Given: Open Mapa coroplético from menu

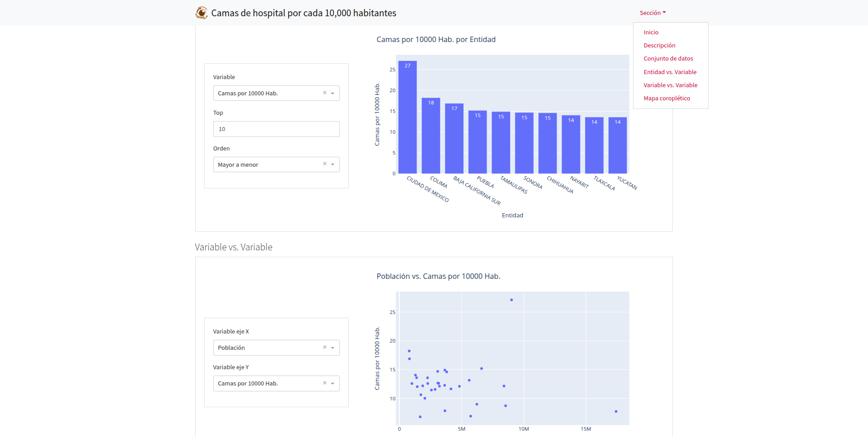Looking at the screenshot, I should 666,99.
